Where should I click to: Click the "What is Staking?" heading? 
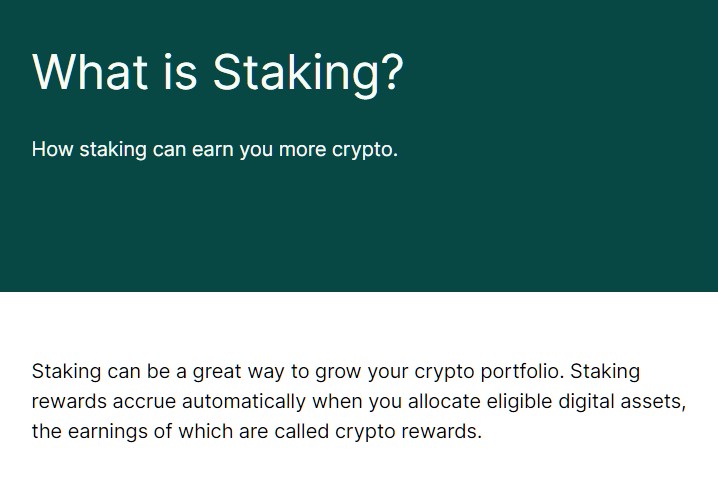coord(218,73)
